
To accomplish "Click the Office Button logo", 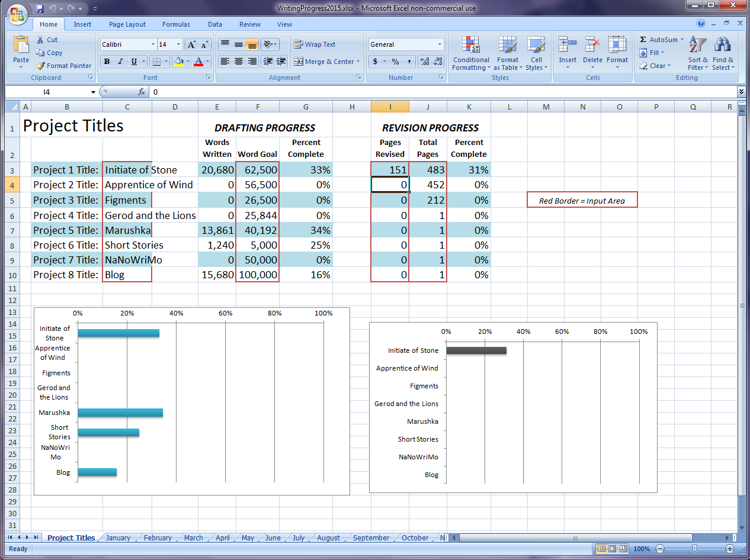I will tap(17, 13).
